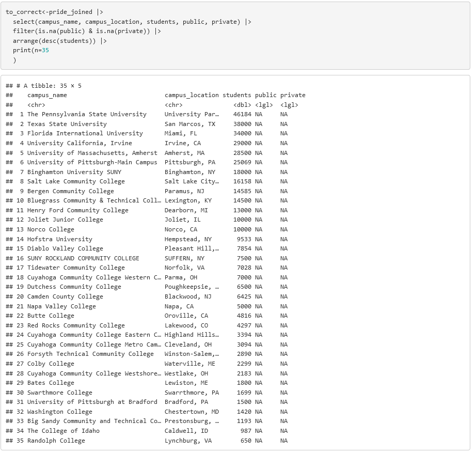Viewport: 476px width, 454px height.
Task: Click location 'Chestertown, MD'
Action: [x=192, y=412]
